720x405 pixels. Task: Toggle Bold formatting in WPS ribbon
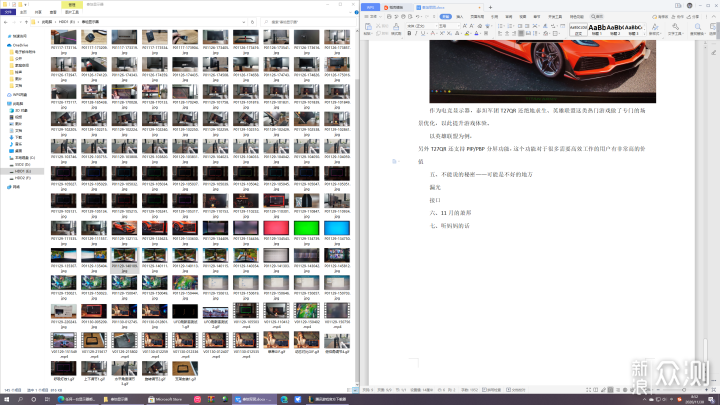(409, 34)
